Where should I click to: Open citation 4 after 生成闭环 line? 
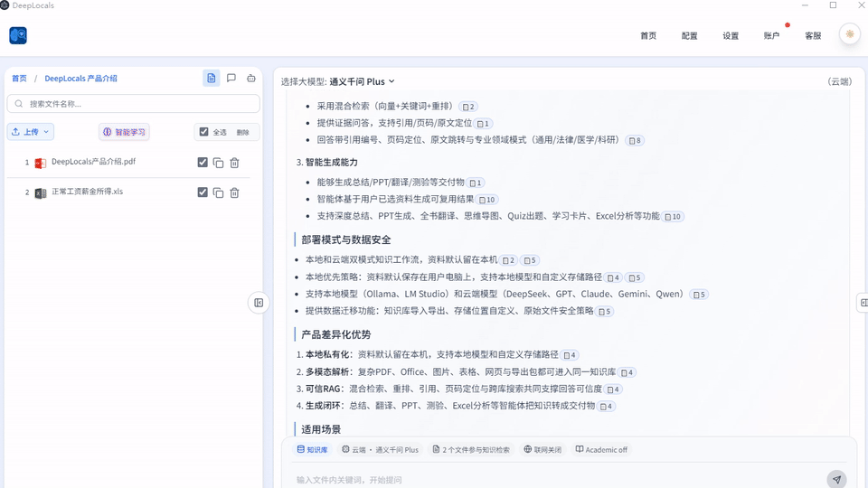(606, 406)
